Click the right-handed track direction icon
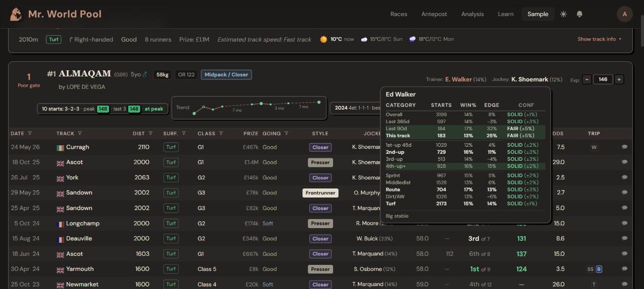This screenshot has height=289, width=644. (71, 39)
